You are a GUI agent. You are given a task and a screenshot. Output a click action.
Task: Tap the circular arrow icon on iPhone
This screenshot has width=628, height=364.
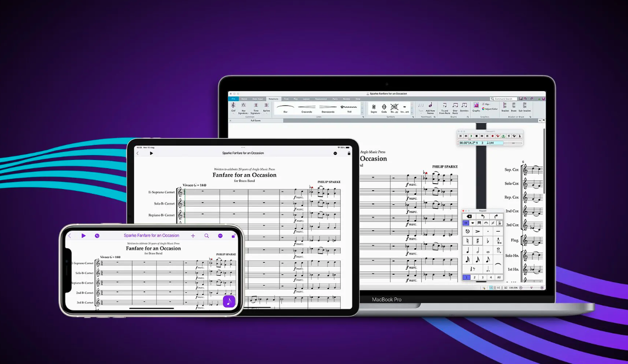pyautogui.click(x=97, y=236)
